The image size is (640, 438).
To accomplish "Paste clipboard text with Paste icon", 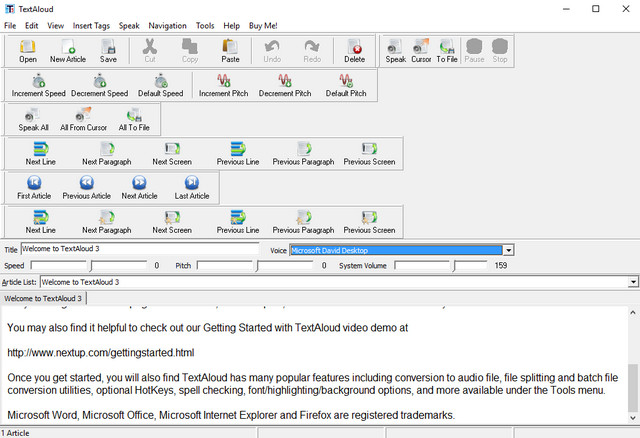I will pos(230,51).
